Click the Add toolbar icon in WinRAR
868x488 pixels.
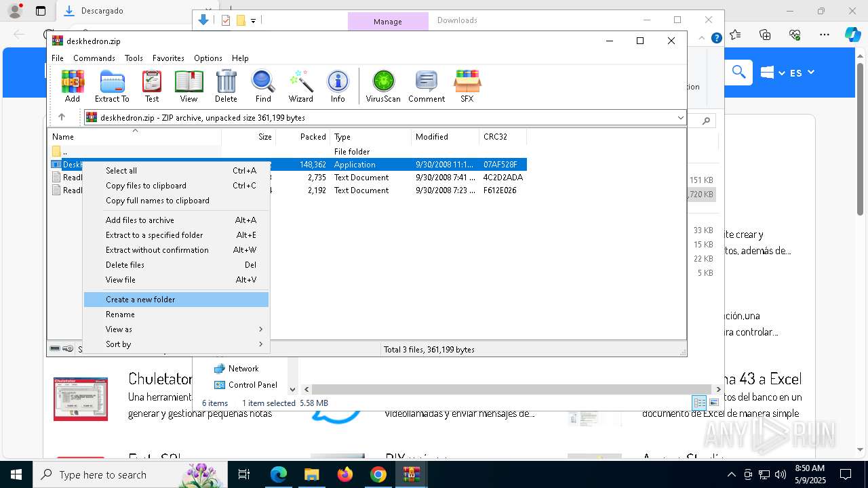[x=73, y=86]
